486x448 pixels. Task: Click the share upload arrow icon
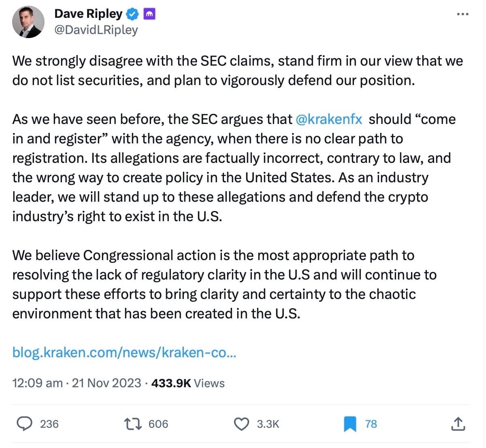pos(458,424)
